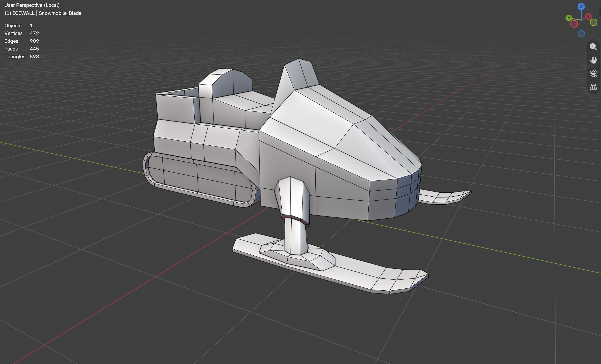Click the ski suspension strut column
Image resolution: width=601 pixels, height=364 pixels.
coord(296,236)
